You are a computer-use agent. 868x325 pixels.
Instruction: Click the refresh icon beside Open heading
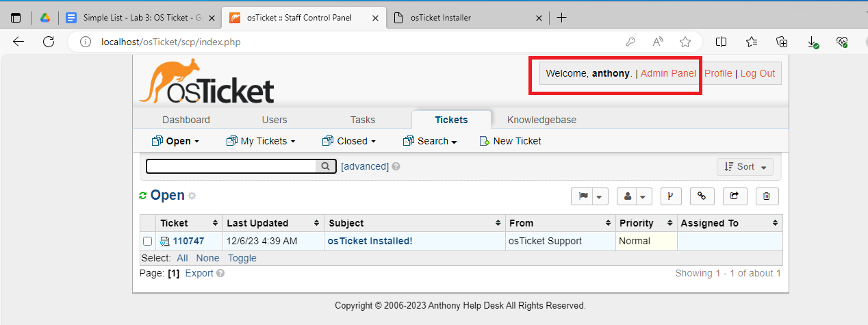(x=143, y=196)
